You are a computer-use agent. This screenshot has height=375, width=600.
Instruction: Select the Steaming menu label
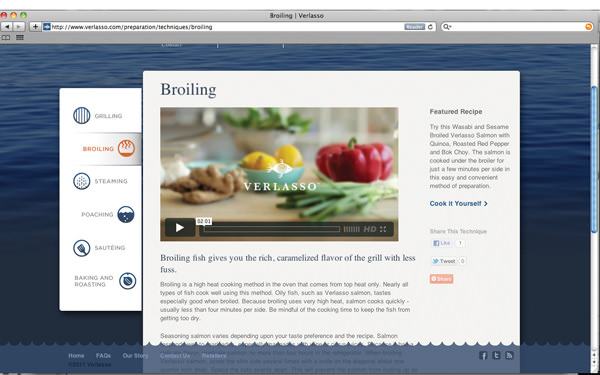(111, 181)
